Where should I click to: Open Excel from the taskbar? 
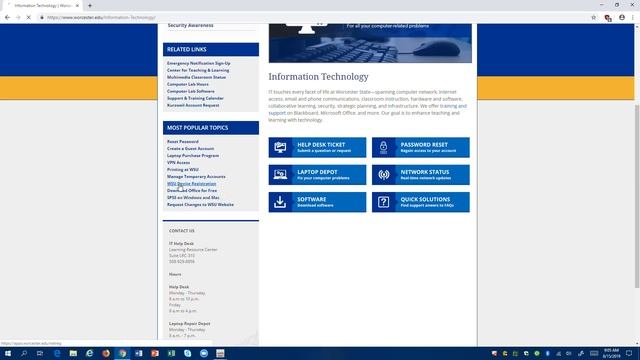pyautogui.click(x=171, y=353)
